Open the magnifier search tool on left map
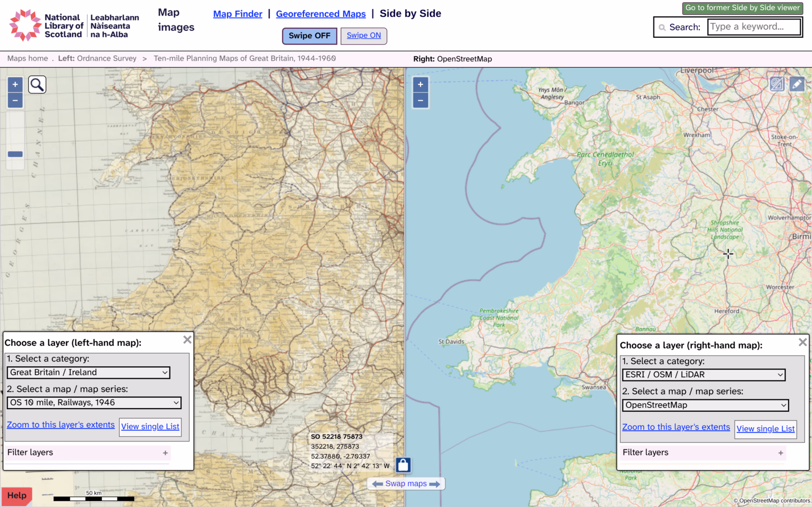This screenshot has width=812, height=507. (37, 84)
